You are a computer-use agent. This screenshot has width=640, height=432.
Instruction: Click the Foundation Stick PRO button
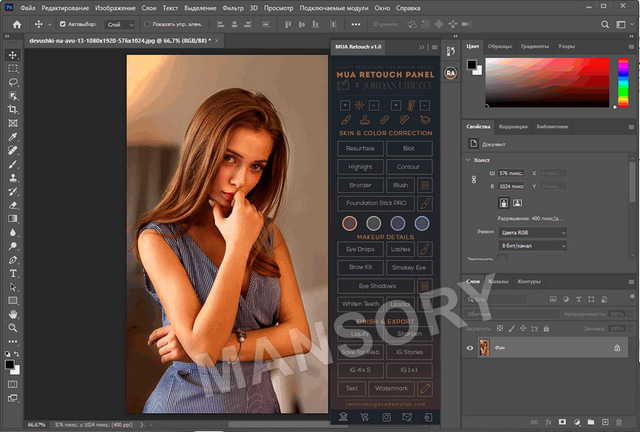pyautogui.click(x=375, y=203)
